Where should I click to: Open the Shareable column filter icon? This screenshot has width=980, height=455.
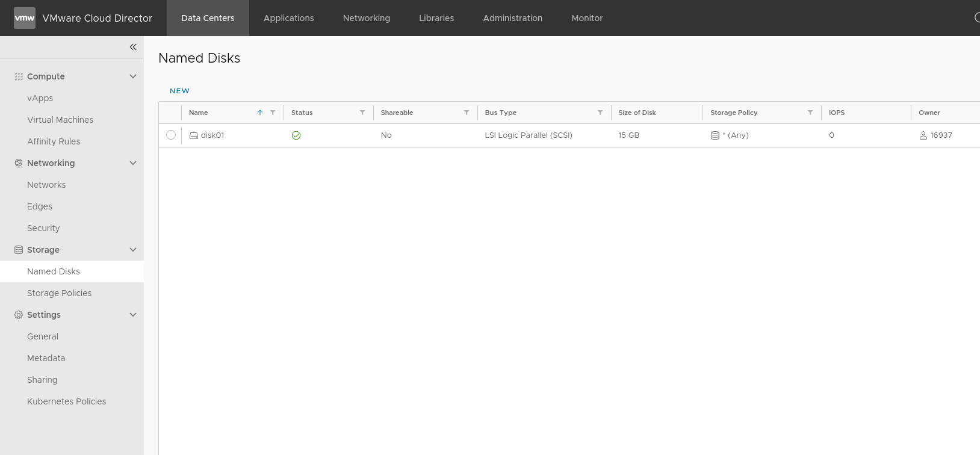click(467, 113)
